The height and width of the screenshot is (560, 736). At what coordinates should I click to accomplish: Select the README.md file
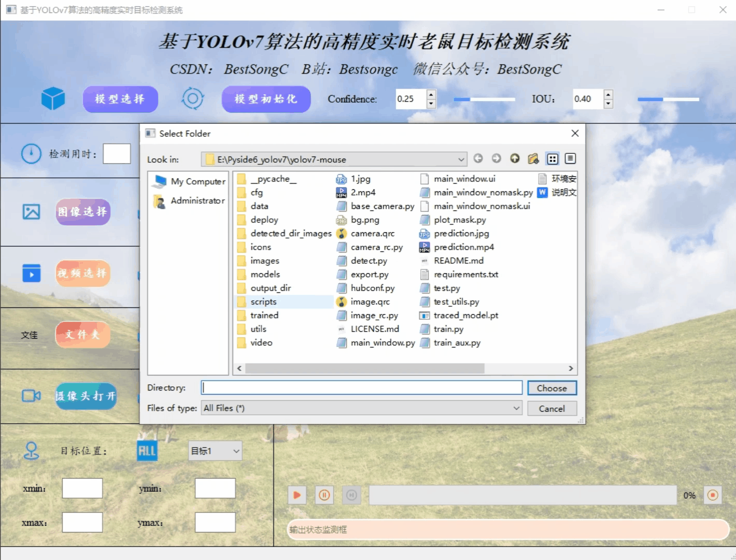[x=451, y=261]
